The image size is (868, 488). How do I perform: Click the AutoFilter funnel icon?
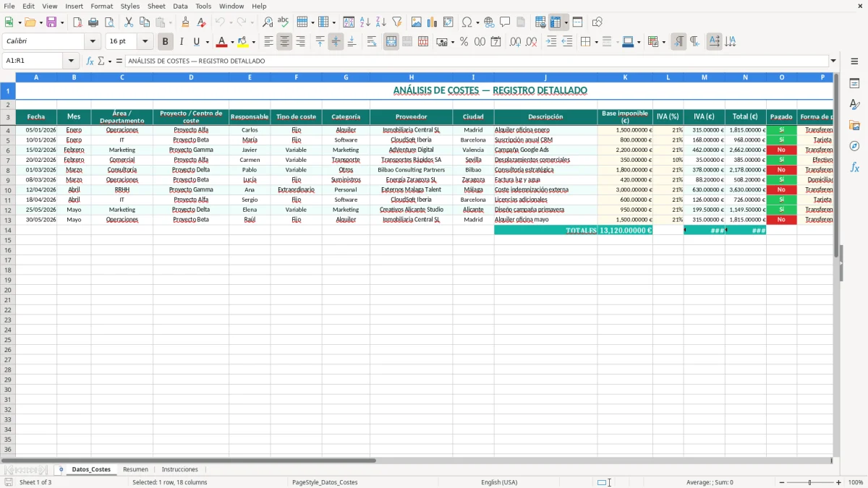(x=397, y=22)
